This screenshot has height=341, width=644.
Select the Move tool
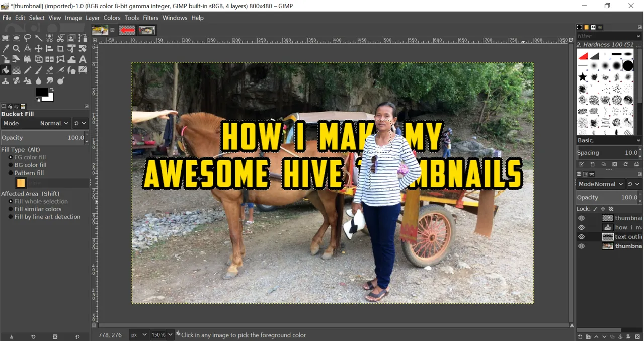click(x=39, y=49)
